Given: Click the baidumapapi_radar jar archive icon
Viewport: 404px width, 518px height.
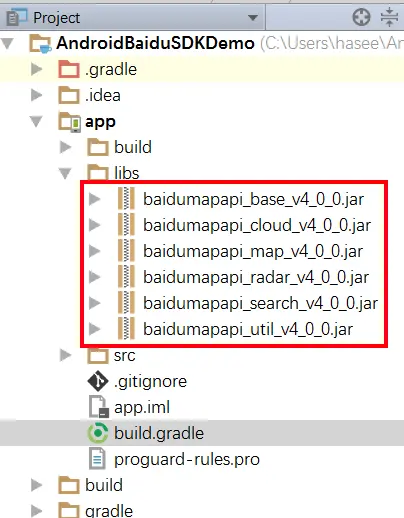Looking at the screenshot, I should click(127, 277).
